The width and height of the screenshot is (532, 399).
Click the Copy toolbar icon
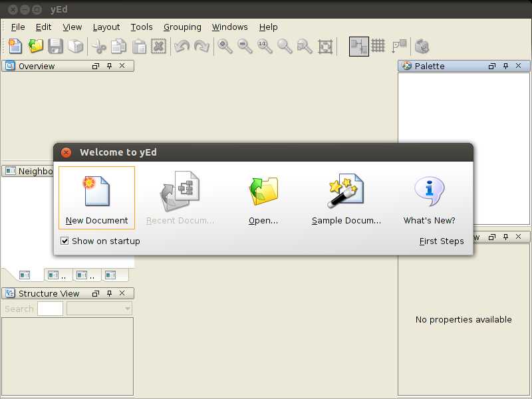tap(119, 46)
